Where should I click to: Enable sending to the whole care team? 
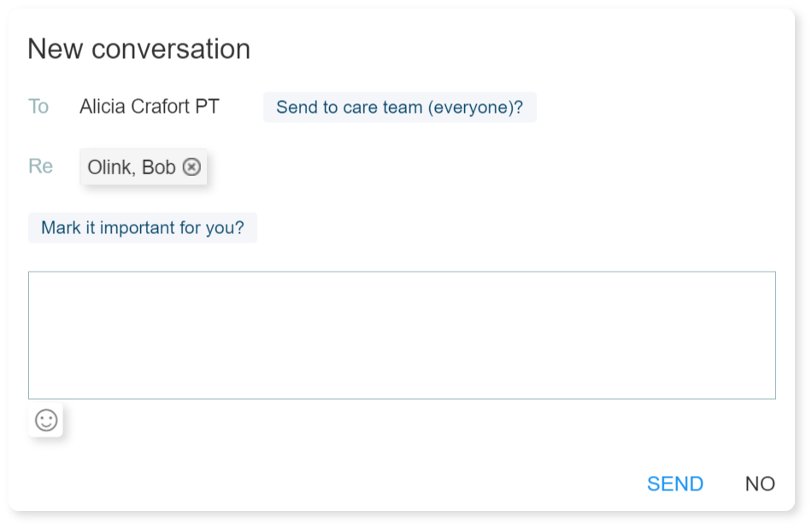tap(399, 108)
